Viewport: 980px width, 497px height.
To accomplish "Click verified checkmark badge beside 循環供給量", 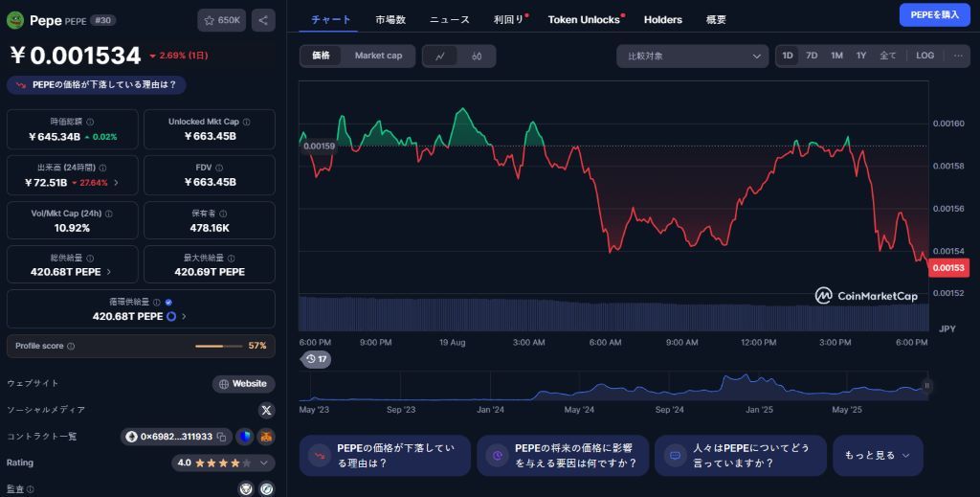I will point(168,303).
